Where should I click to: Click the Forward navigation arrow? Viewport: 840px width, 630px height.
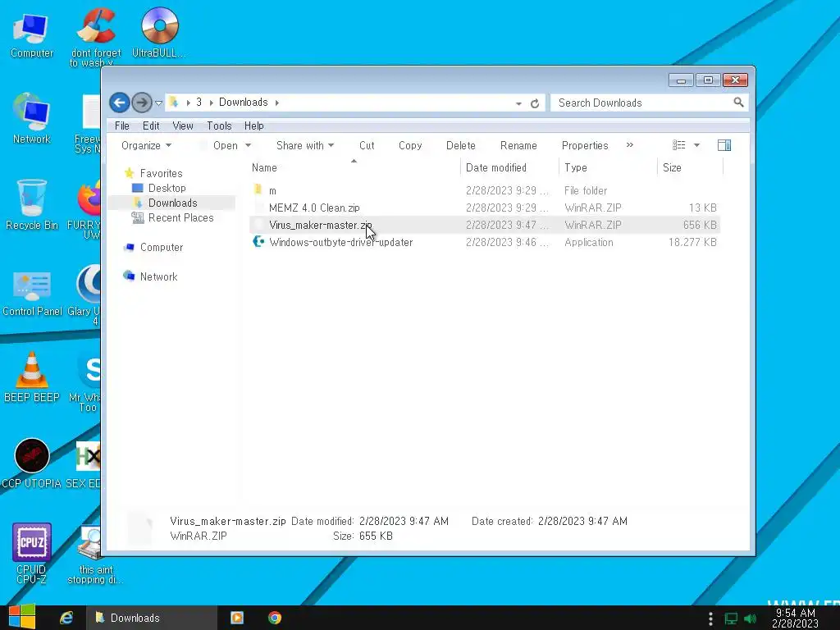pos(141,103)
